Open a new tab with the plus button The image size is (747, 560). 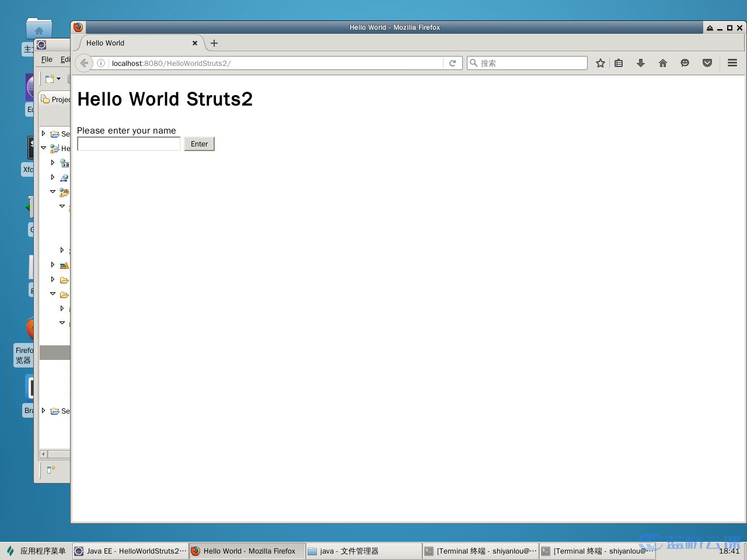click(x=214, y=43)
